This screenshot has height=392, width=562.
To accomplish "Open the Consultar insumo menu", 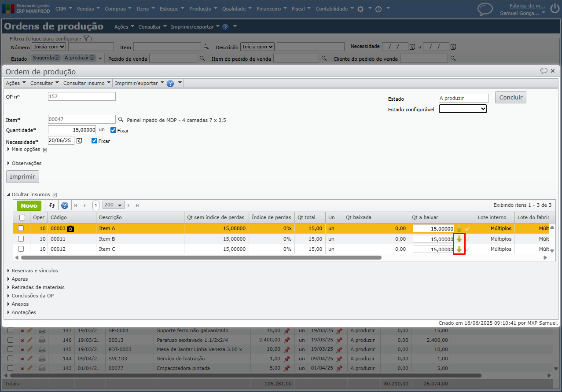I will click(x=86, y=83).
